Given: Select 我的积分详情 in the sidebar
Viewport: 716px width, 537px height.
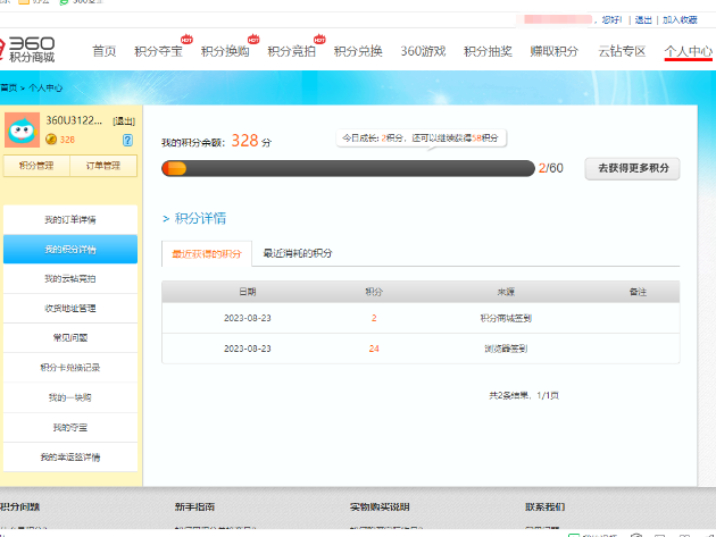Looking at the screenshot, I should tap(70, 249).
